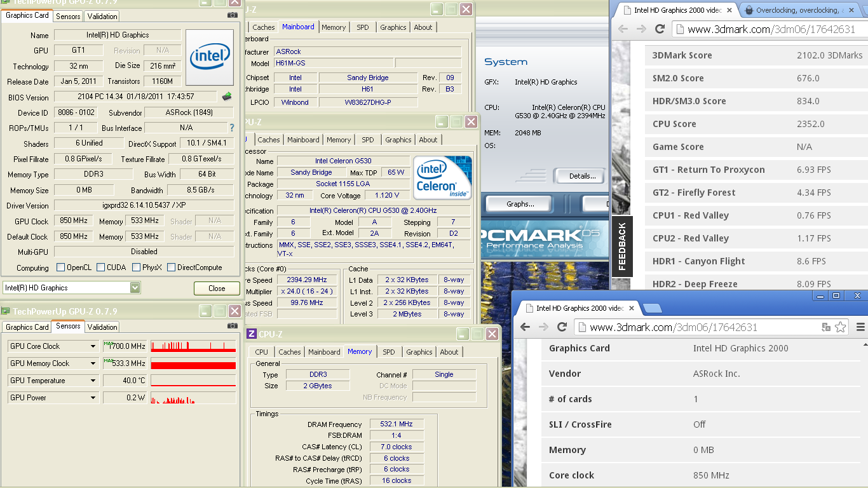This screenshot has height=488, width=868.
Task: Click the camera icon in lower GPU-Z Sensors window
Action: (233, 326)
